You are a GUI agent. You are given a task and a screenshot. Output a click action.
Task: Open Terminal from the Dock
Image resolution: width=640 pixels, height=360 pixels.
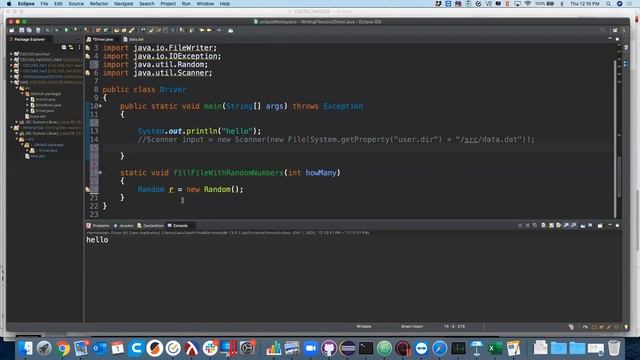coord(366,348)
